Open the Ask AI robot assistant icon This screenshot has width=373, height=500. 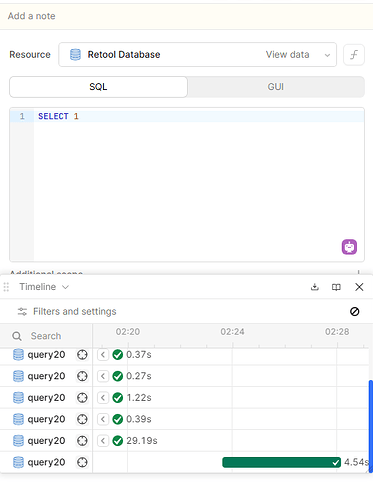coord(349,247)
